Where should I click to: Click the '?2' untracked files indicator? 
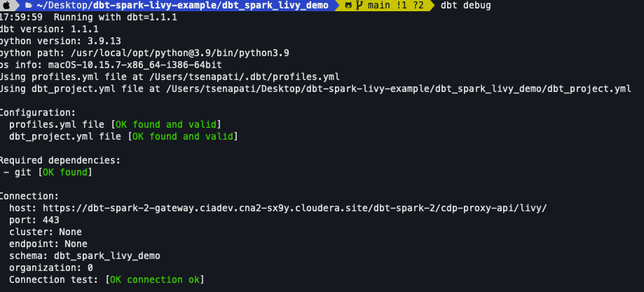[x=418, y=6]
